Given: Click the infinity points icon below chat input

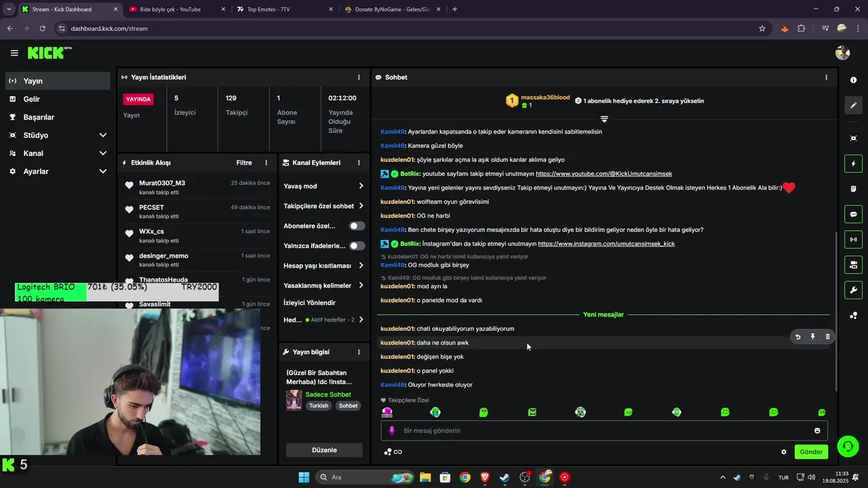Looking at the screenshot, I should (x=393, y=452).
